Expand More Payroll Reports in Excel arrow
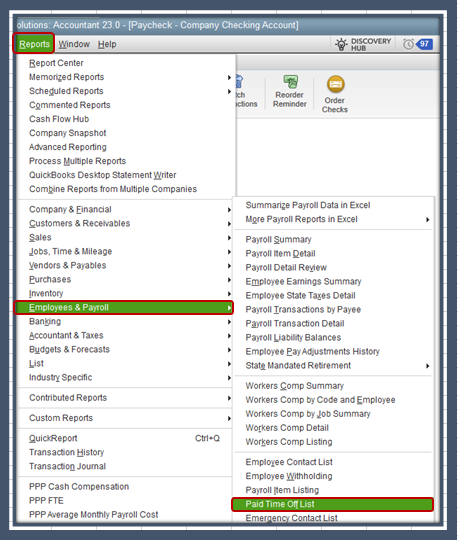This screenshot has height=540, width=458. [x=427, y=220]
